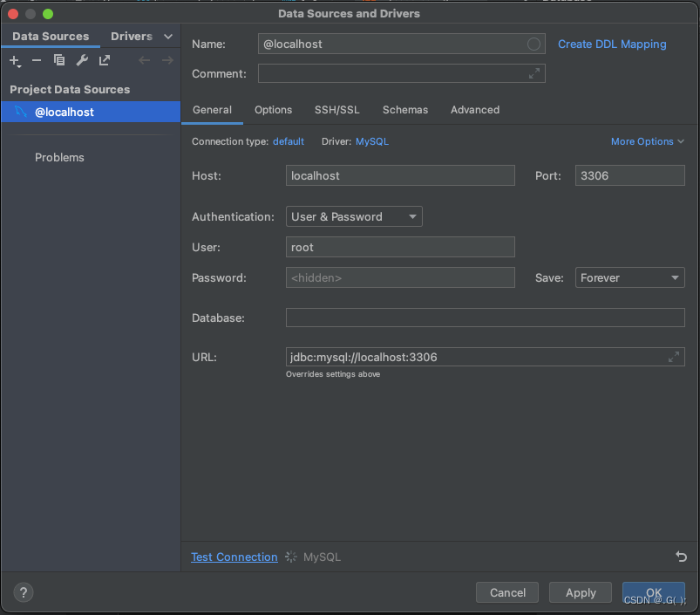The image size is (700, 615).
Task: Click the Test Connection link
Action: click(x=234, y=557)
